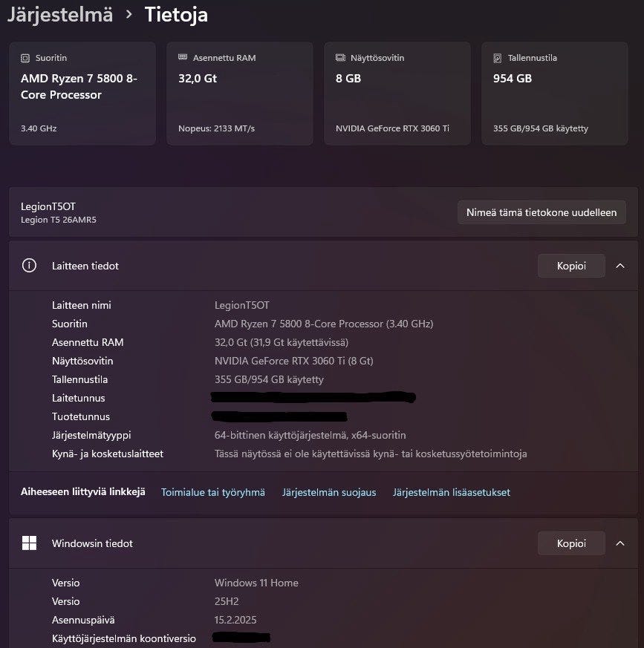Screen dimensions: 644x648
Task: Click the 'Tuotetunnus' label
Action: (x=81, y=416)
